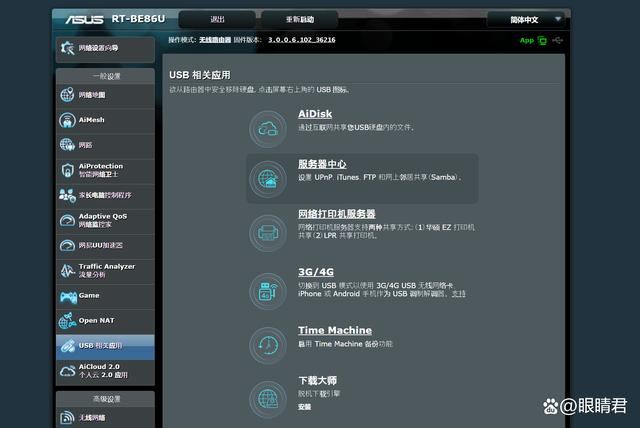Click the AiDisk cloud icon
The width and height of the screenshot is (640, 428).
tap(268, 129)
